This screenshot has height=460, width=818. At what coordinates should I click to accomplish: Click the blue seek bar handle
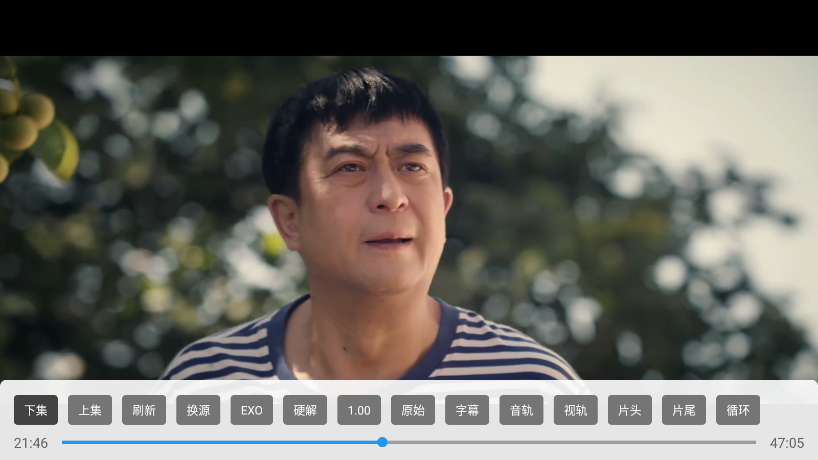(382, 442)
